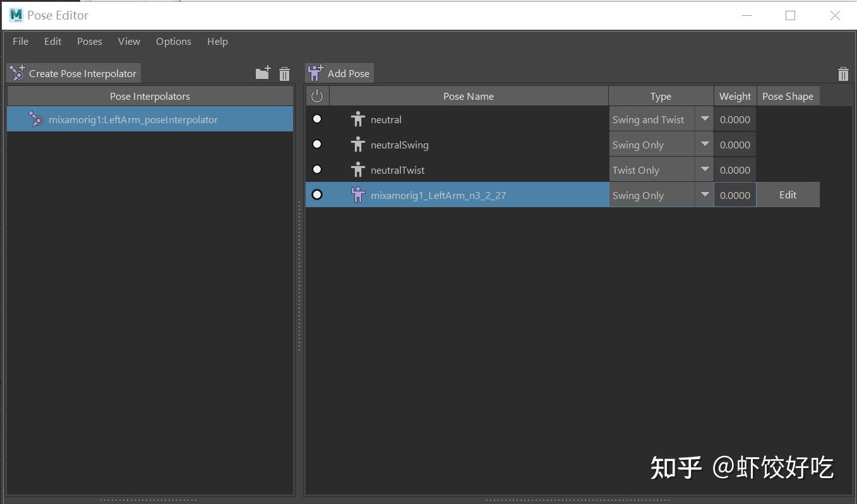The height and width of the screenshot is (504, 857).
Task: Click the Add Pose button label
Action: 349,74
